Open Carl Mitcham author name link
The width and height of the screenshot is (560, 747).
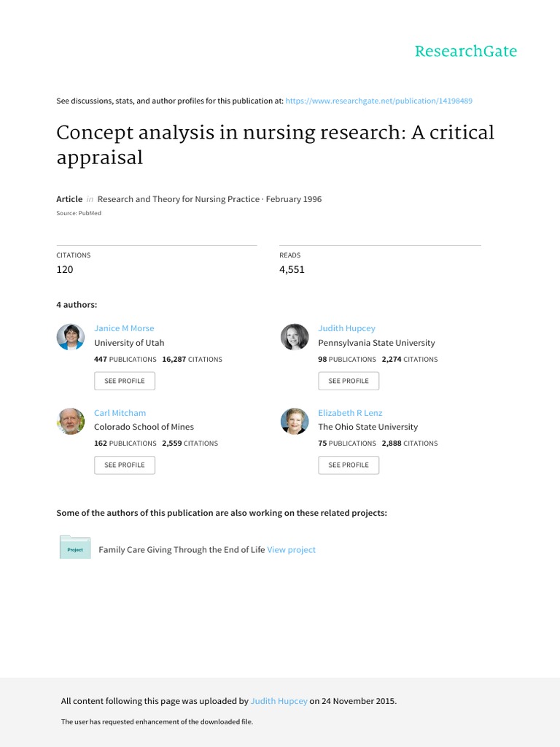pos(120,413)
